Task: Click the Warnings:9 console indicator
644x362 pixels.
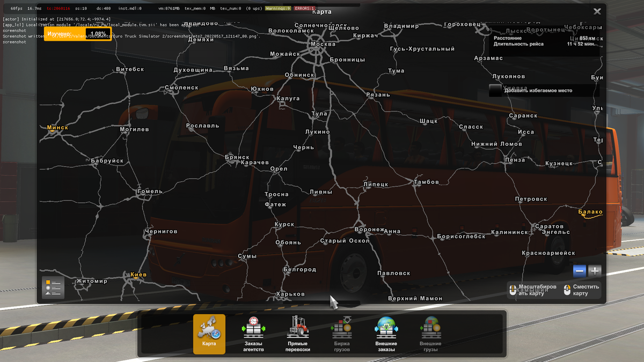Action: [278, 9]
